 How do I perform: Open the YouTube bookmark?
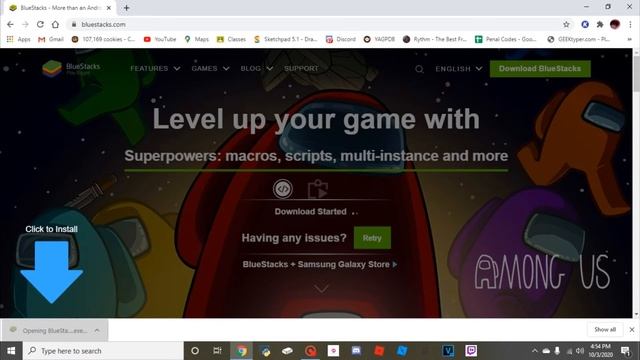coord(160,39)
